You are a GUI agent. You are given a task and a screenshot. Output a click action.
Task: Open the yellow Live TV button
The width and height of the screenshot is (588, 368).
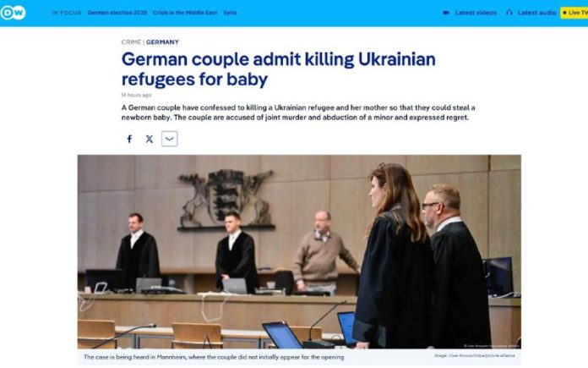tap(574, 13)
